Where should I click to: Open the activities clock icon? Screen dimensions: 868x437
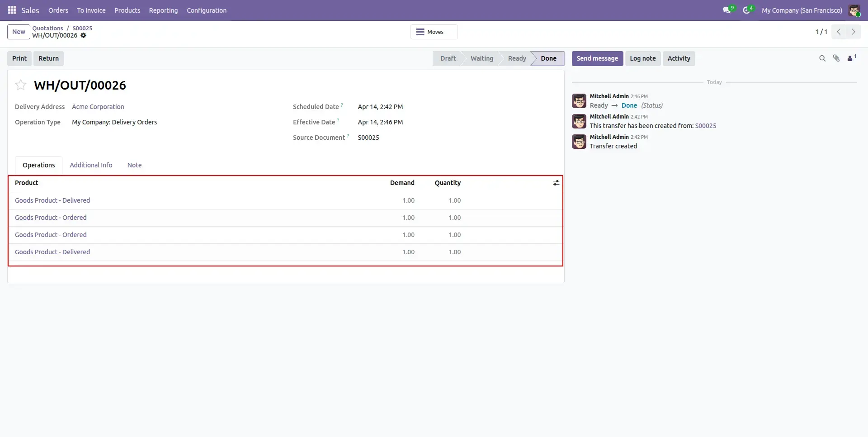point(746,10)
